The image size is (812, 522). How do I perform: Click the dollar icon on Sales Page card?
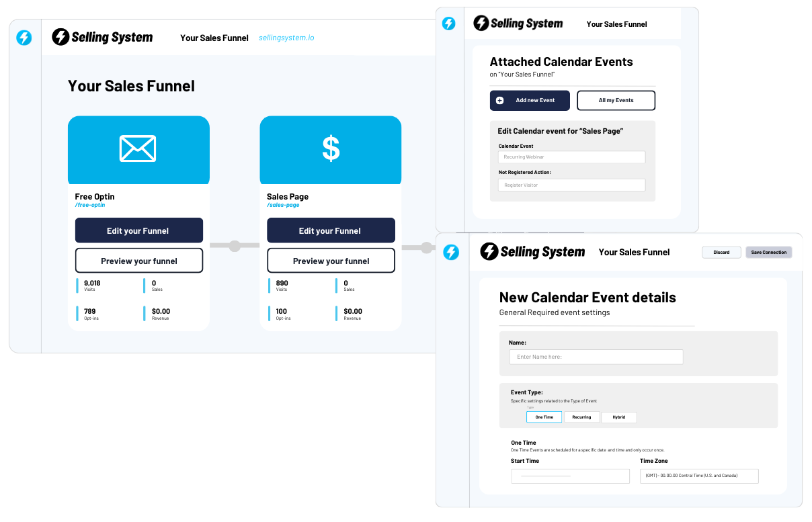click(x=330, y=149)
